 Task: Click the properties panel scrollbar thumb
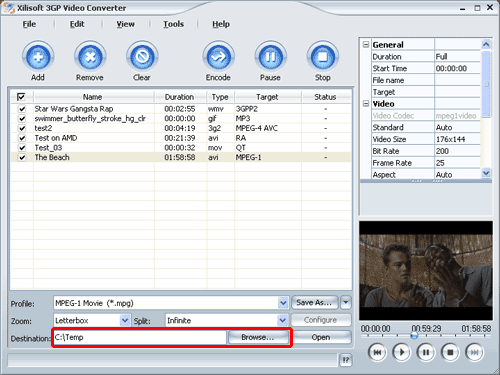pos(486,84)
